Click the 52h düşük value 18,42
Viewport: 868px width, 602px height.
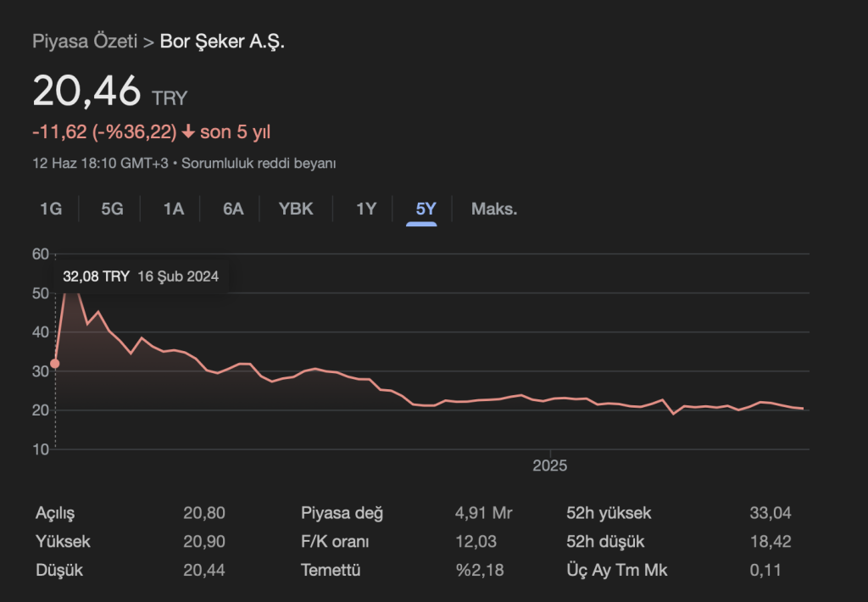[x=771, y=541]
